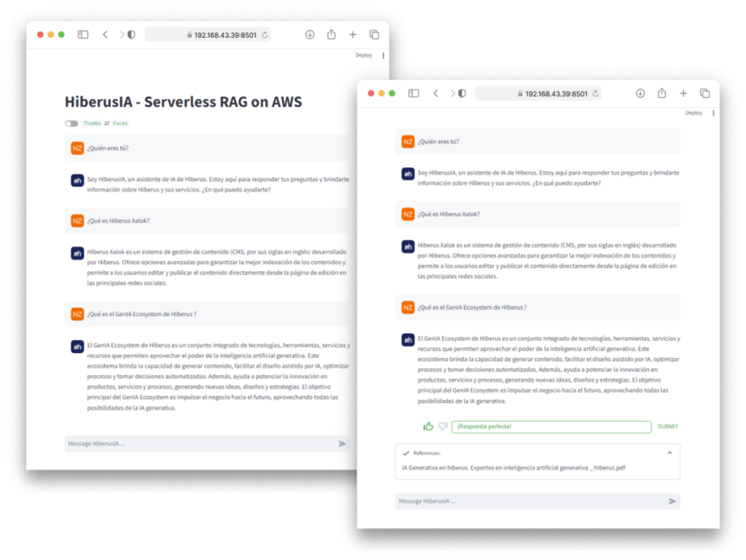
Task: Toggle sidebar icon in right browser window
Action: [x=414, y=93]
